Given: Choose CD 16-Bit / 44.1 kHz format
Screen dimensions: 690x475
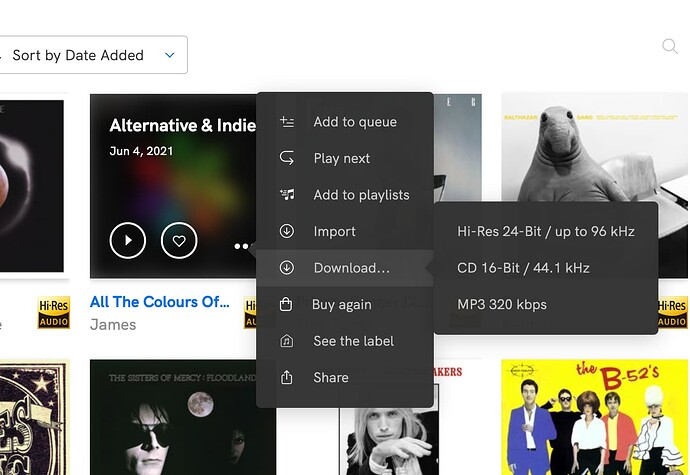Looking at the screenshot, I should click(x=523, y=268).
